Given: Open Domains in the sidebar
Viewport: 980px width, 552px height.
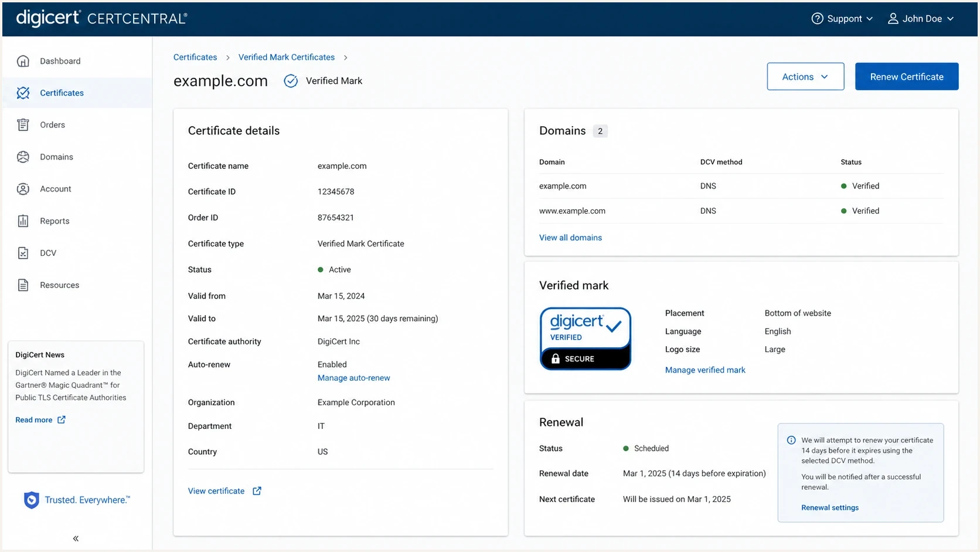Looking at the screenshot, I should (x=77, y=157).
